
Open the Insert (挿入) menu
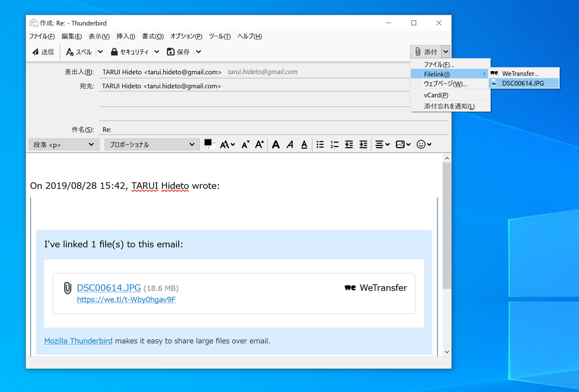[x=126, y=36]
